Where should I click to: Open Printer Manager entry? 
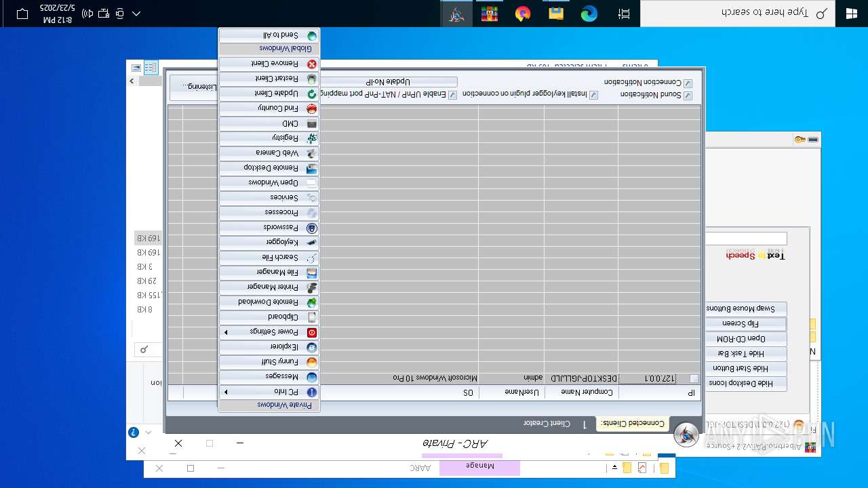coord(269,287)
